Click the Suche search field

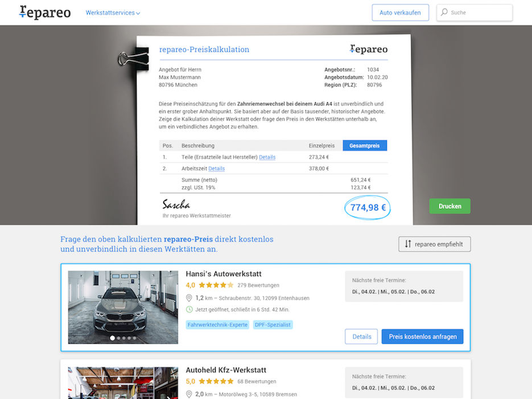click(475, 13)
